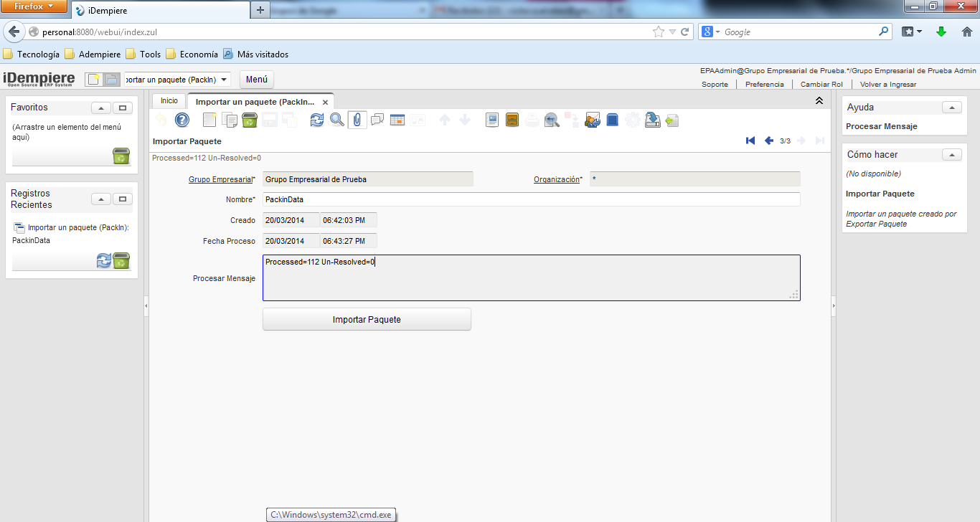Open a new browser tab with plus button
The width and height of the screenshot is (980, 522).
(x=260, y=10)
